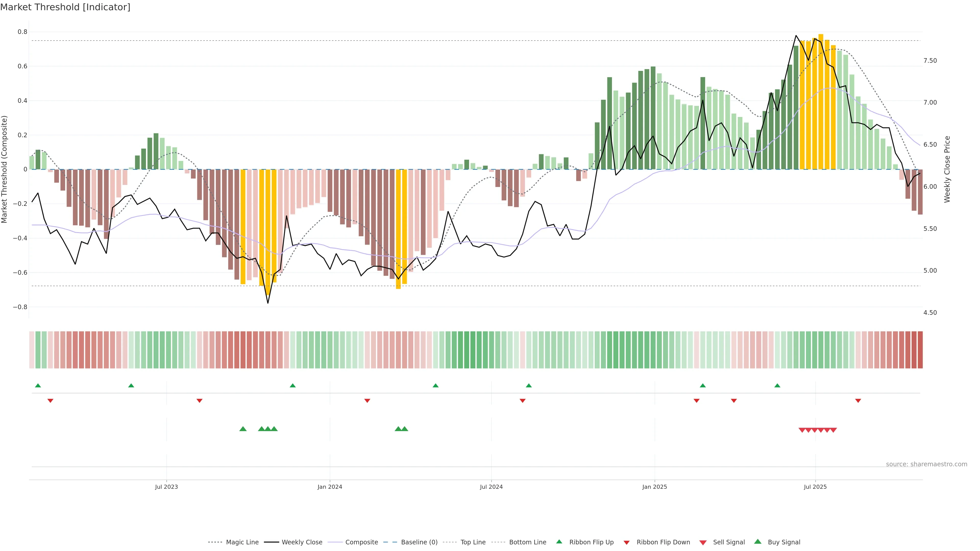The image size is (980, 551).
Task: Click the Sell Signal legend triangle icon
Action: coord(703,542)
